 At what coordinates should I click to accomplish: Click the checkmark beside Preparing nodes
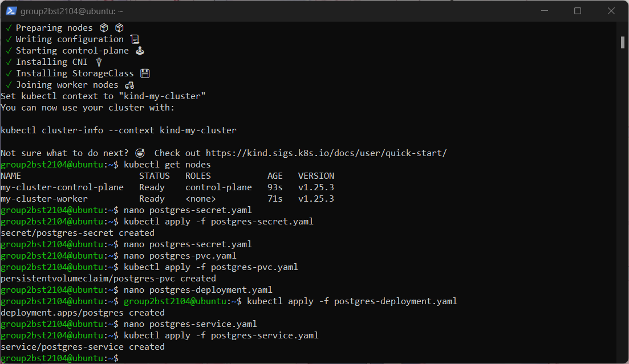(9, 28)
